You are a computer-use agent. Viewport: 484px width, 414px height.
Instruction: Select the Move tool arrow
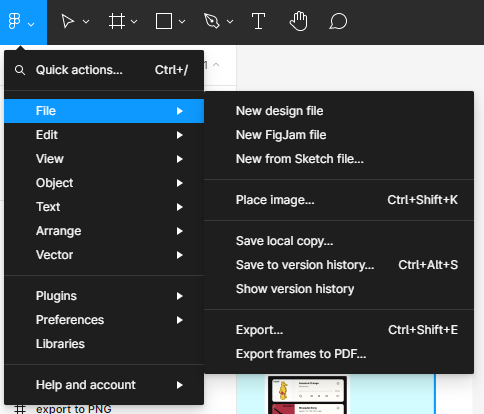[68, 22]
